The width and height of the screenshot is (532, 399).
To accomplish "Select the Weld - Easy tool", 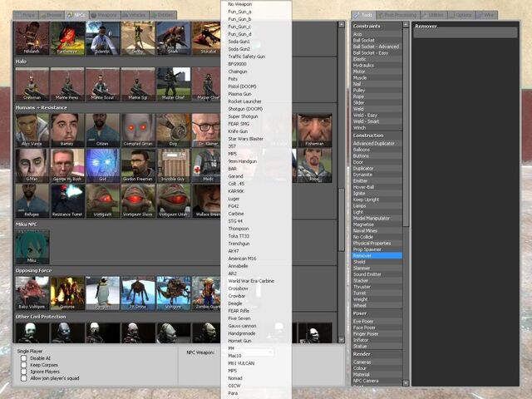I will 377,115.
